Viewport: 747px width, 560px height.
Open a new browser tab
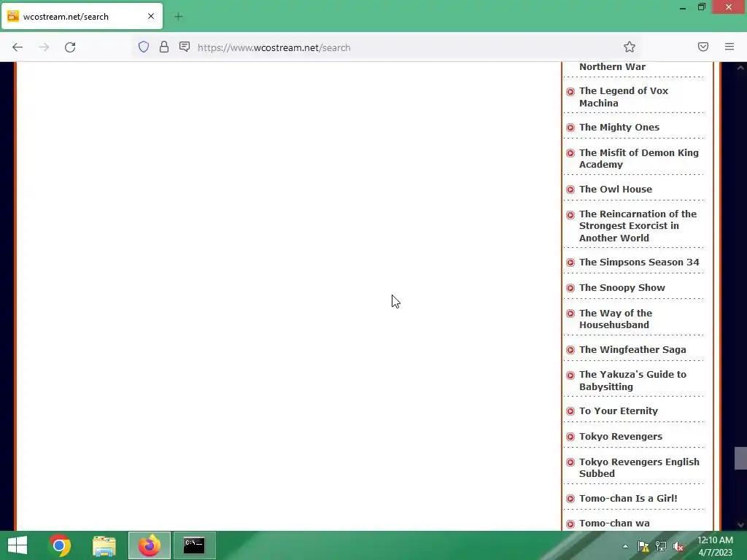(178, 17)
